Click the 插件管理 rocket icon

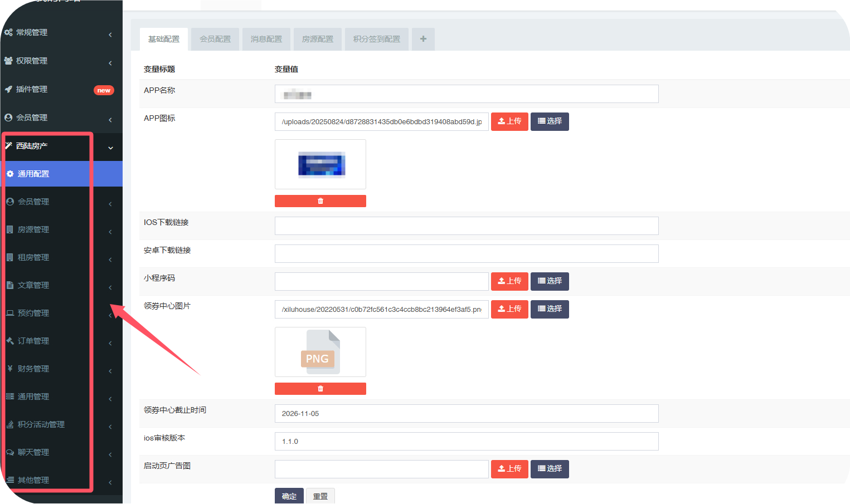pos(8,89)
